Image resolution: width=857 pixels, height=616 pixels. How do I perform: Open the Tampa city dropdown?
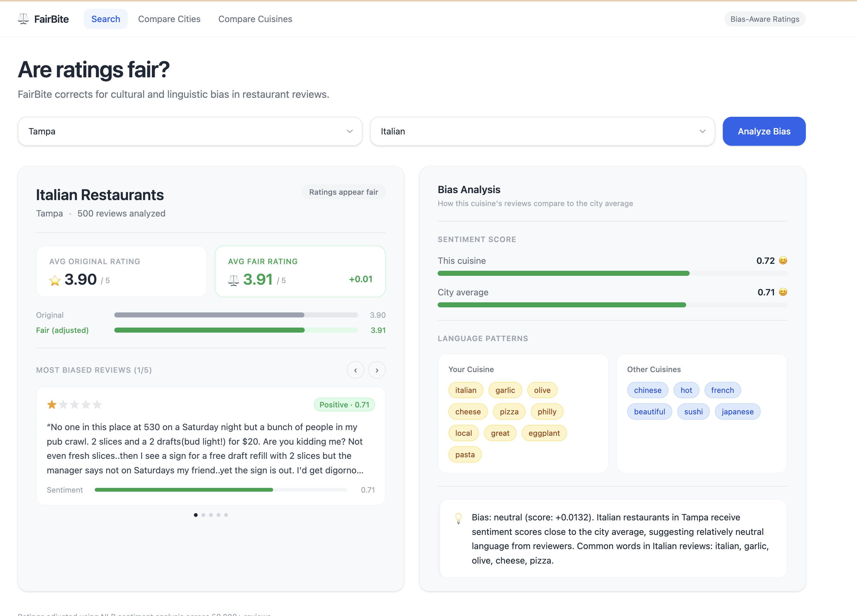tap(190, 131)
